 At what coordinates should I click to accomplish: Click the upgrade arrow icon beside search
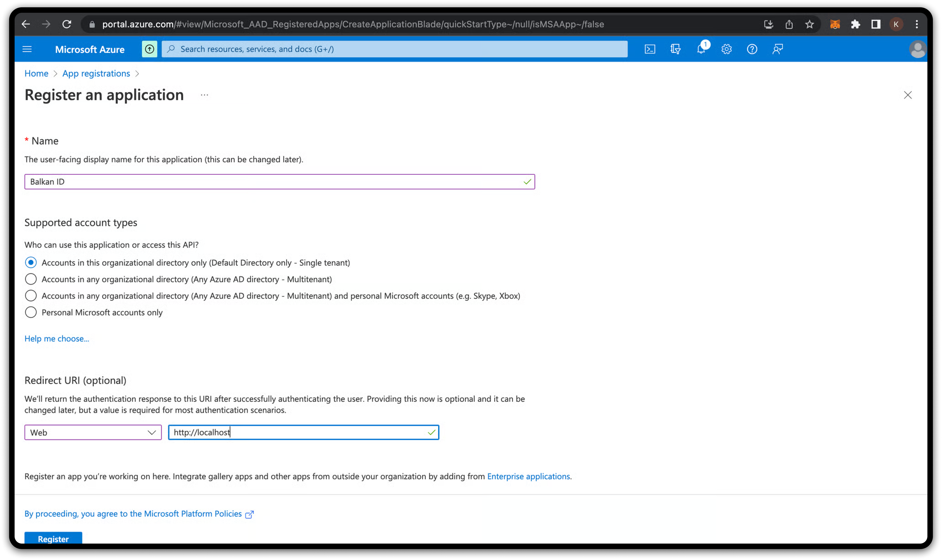[x=149, y=49]
